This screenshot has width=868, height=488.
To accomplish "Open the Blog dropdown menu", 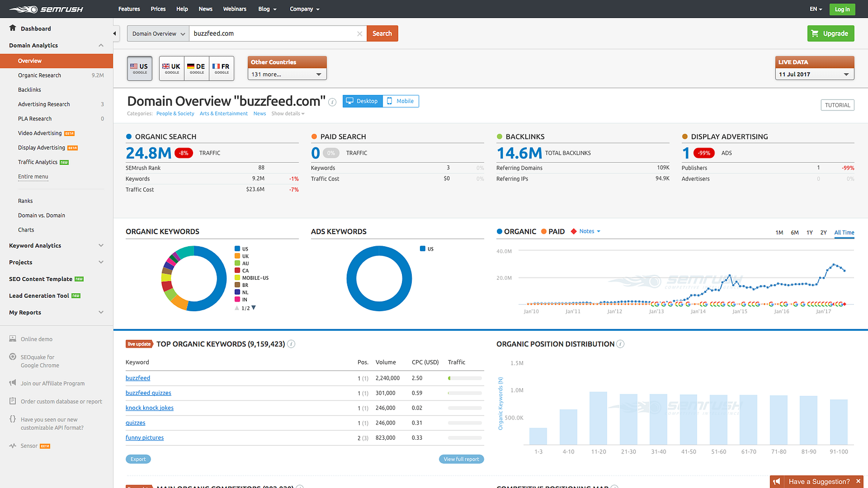I will 267,9.
